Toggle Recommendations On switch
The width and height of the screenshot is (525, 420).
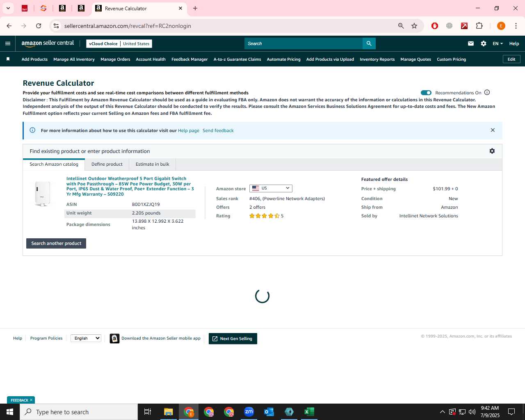point(426,93)
